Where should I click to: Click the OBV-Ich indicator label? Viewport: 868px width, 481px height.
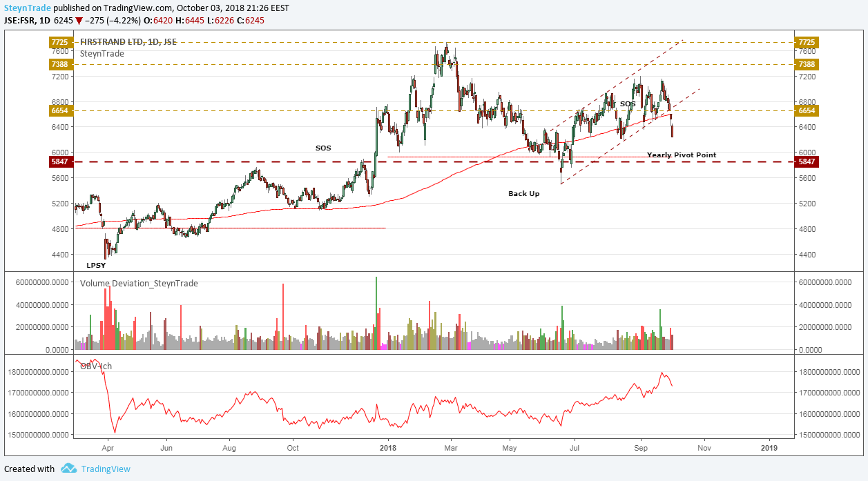click(96, 366)
